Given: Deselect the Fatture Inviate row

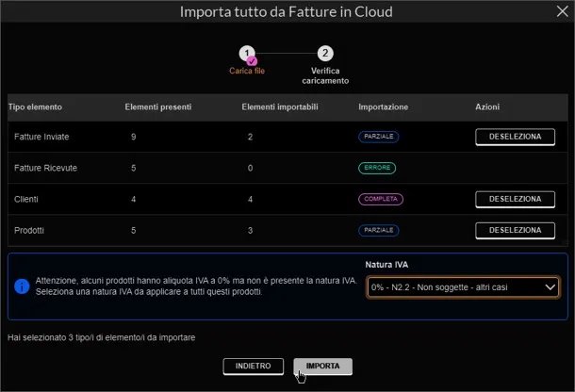Looking at the screenshot, I should tap(515, 137).
